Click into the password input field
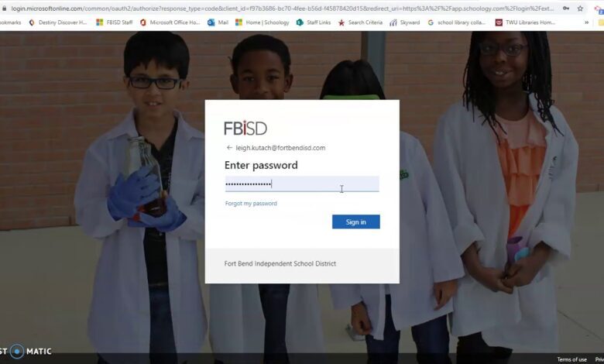This screenshot has width=604, height=364. 302,184
